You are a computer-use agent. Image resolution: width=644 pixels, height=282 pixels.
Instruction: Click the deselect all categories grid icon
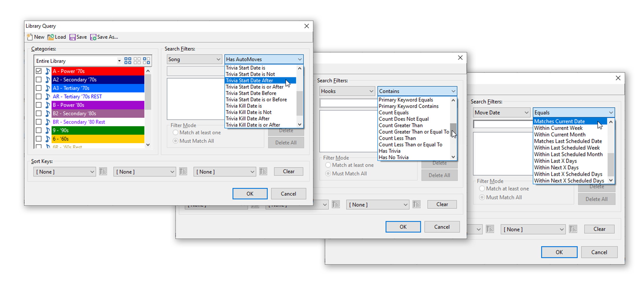tap(137, 61)
